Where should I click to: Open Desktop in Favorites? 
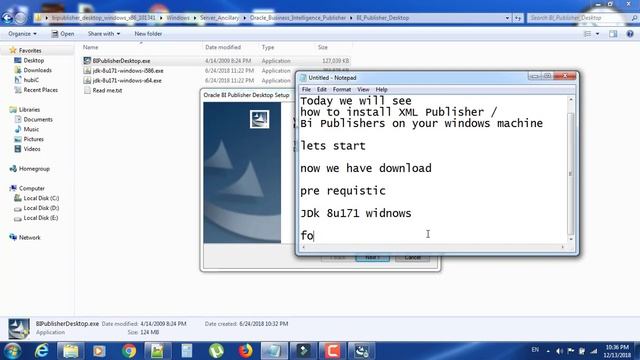[33, 60]
